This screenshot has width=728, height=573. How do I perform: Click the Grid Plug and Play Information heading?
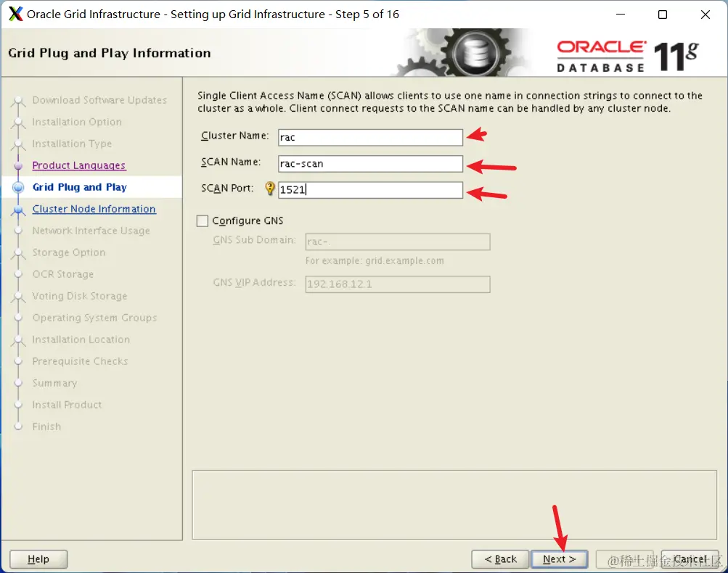point(109,54)
